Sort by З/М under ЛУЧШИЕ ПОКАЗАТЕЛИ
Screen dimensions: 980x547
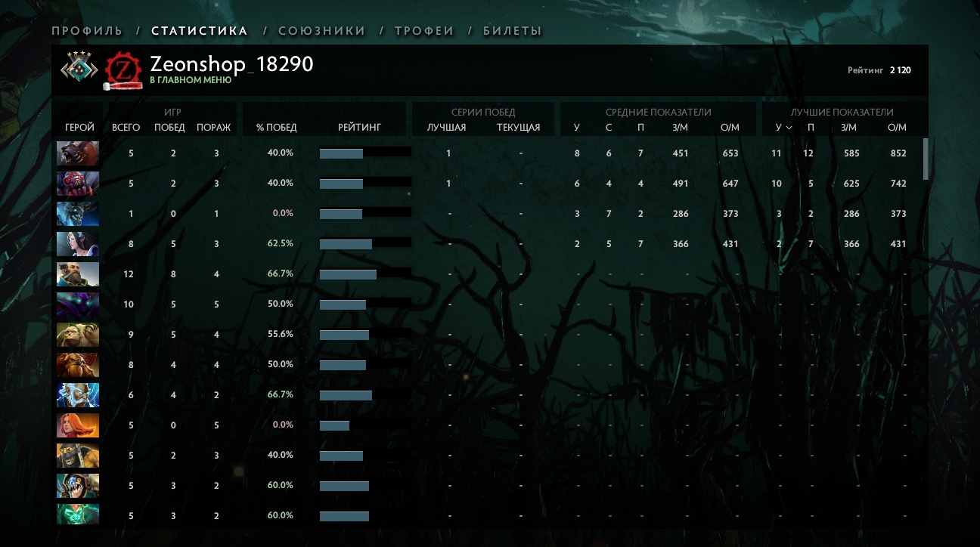coord(848,128)
